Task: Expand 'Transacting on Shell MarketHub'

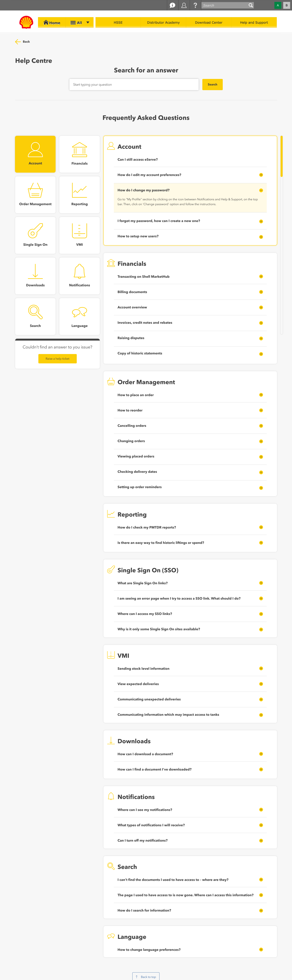Action: (261, 277)
